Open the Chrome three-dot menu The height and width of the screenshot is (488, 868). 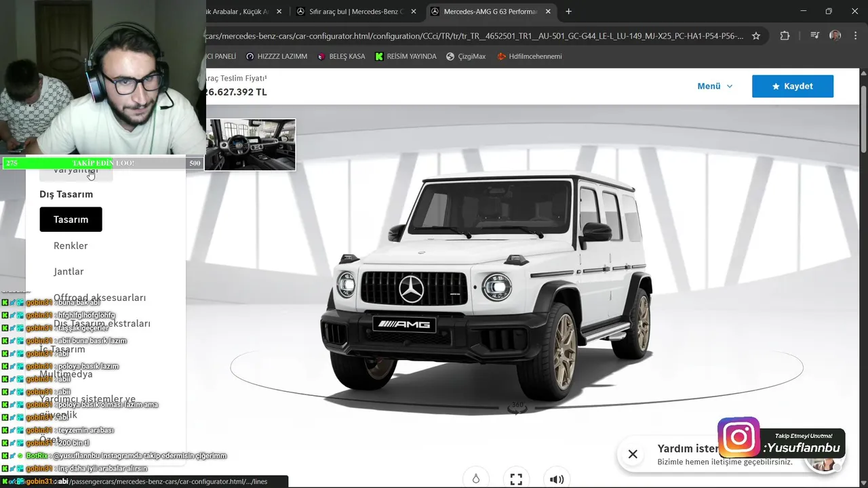click(x=855, y=36)
